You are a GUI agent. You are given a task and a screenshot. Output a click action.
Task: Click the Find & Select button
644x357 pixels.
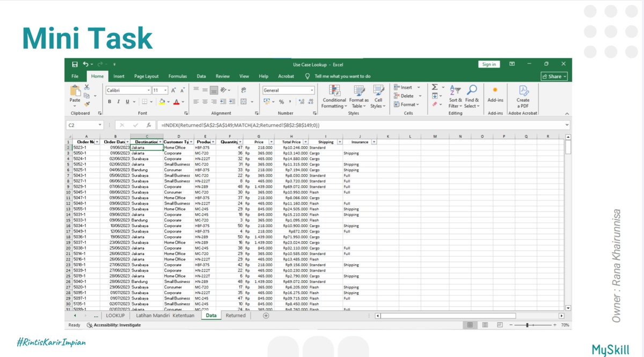[x=472, y=97]
